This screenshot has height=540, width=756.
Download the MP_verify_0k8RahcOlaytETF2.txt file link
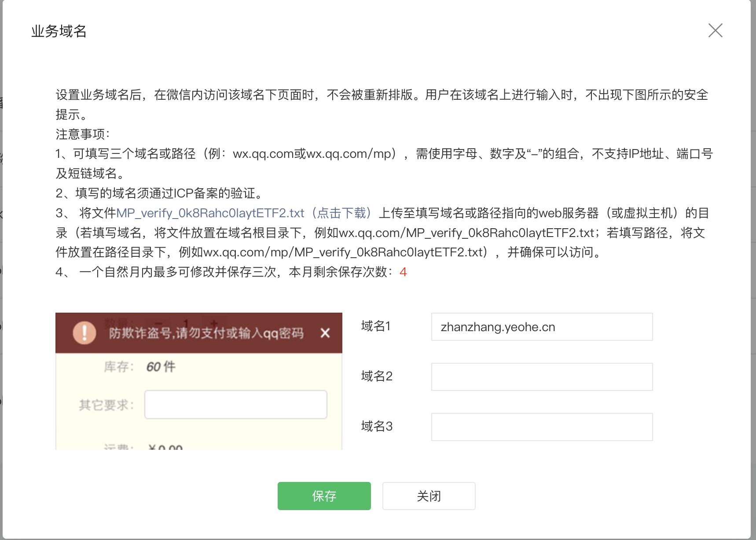(245, 213)
